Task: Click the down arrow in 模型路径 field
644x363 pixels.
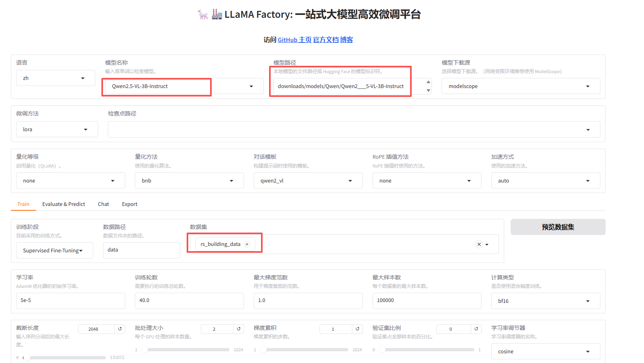Action: (428, 90)
